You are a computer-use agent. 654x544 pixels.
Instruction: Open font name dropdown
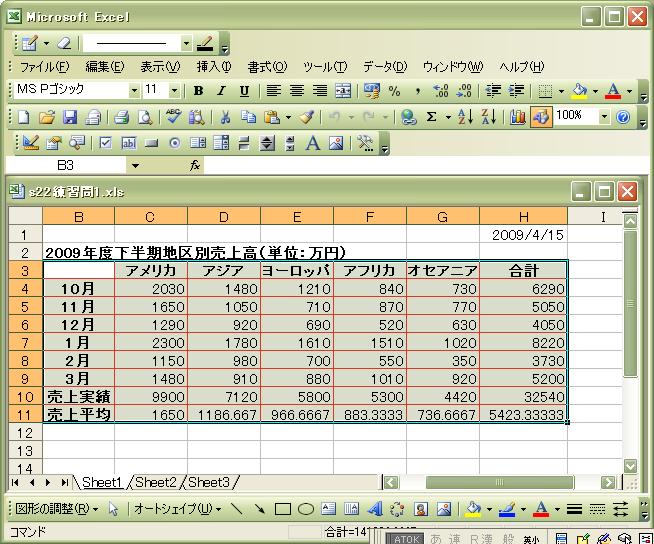pos(134,91)
